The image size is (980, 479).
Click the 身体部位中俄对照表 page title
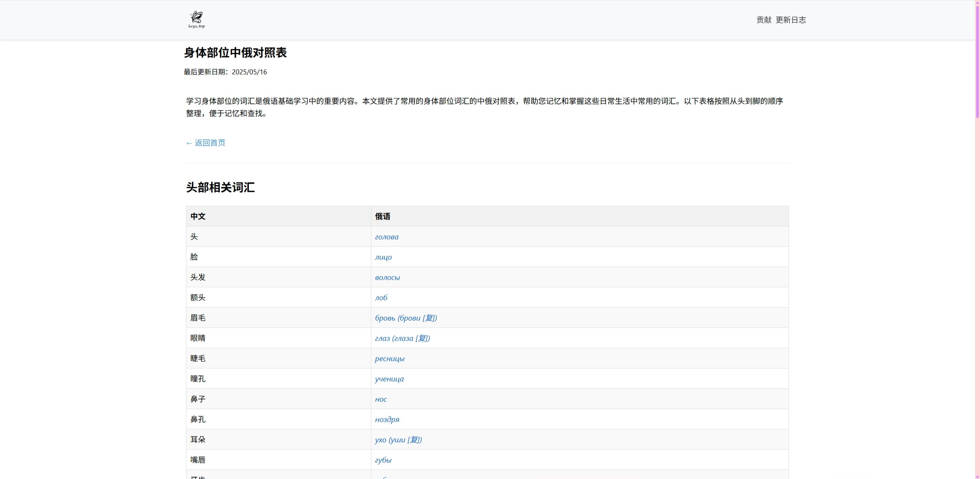click(x=235, y=52)
